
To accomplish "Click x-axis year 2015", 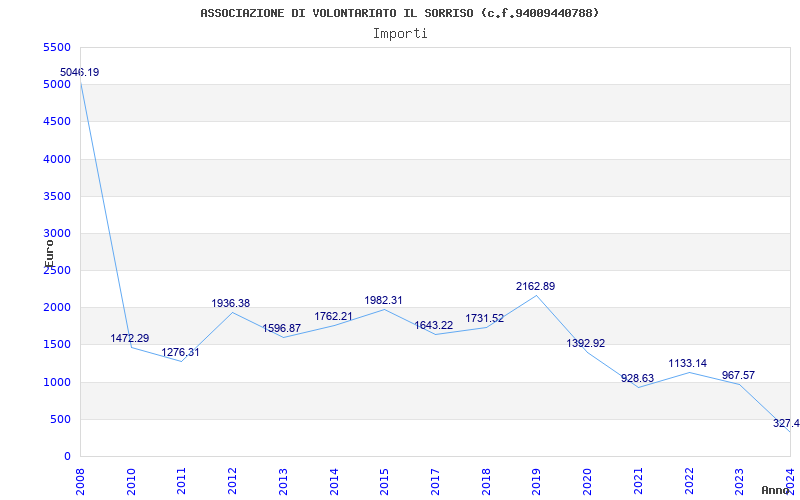I will coord(385,481).
